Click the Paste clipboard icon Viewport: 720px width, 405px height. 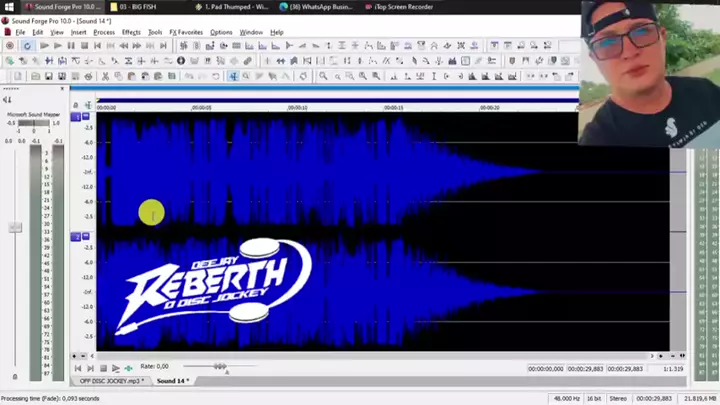pos(131,76)
